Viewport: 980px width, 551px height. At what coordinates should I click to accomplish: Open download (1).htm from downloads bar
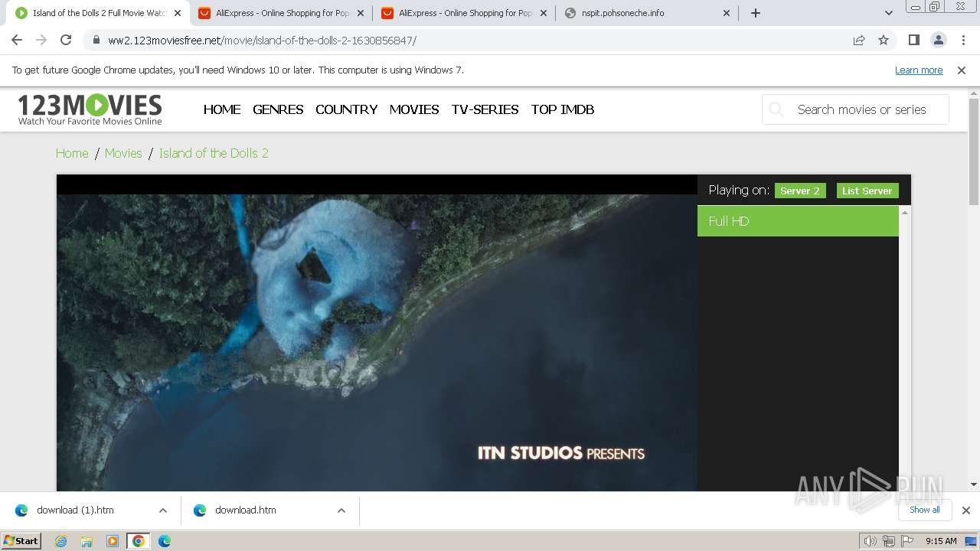75,510
